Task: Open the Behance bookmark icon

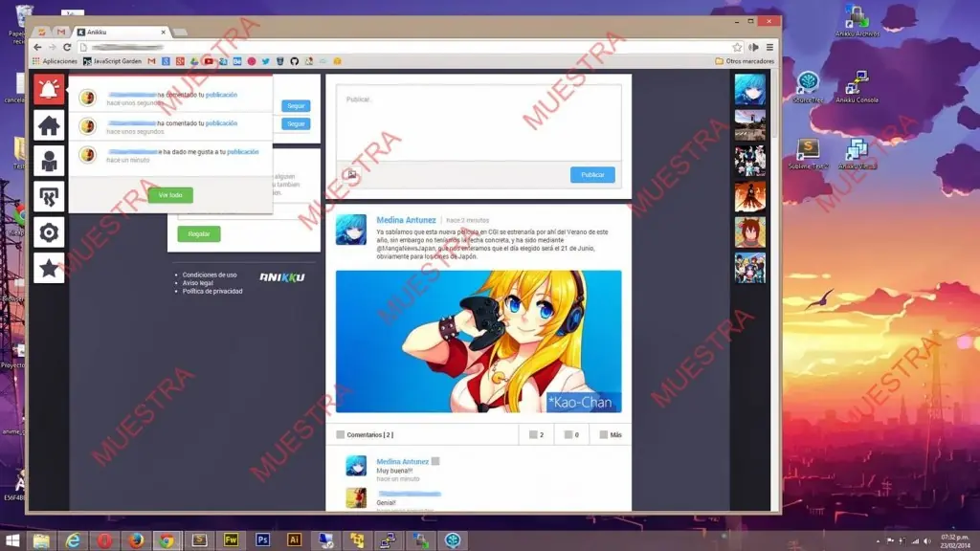Action: click(x=237, y=61)
